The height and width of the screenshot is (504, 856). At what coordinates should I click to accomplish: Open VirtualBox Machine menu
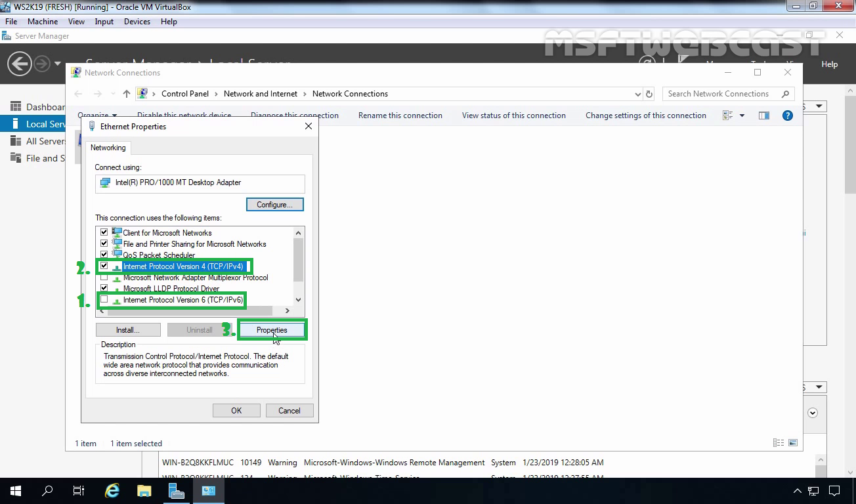[43, 22]
